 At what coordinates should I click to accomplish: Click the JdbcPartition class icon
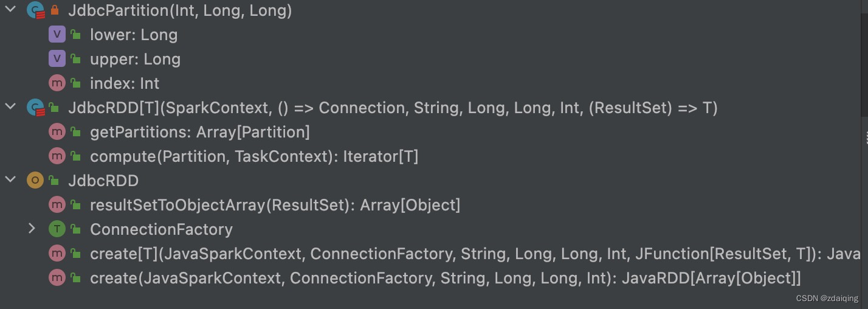click(x=36, y=10)
